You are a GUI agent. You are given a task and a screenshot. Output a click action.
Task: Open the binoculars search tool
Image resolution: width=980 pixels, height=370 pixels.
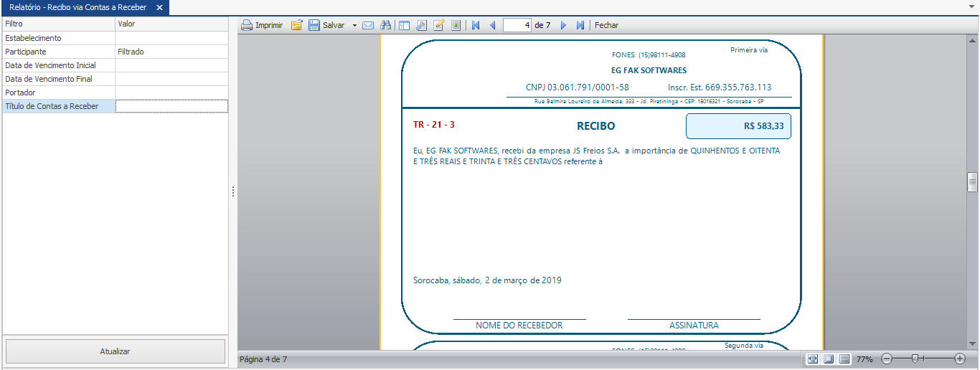point(385,25)
